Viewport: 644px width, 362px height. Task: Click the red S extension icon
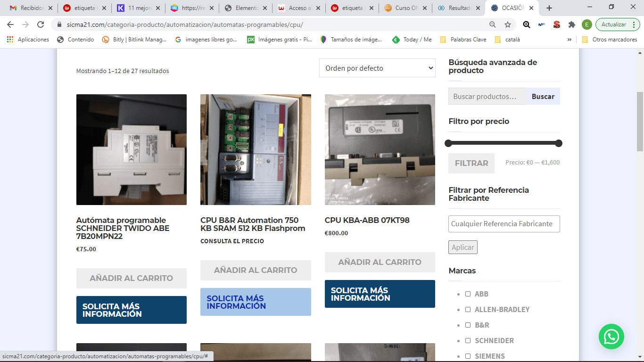pos(557,25)
